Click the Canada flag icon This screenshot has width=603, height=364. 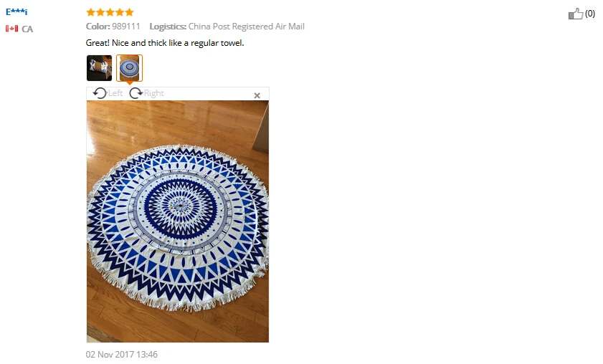[x=11, y=29]
